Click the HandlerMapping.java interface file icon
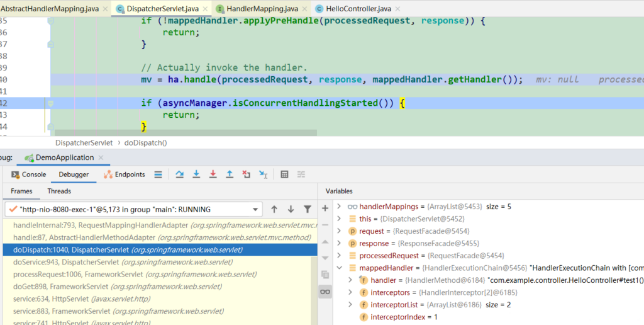This screenshot has width=644, height=325. (x=219, y=9)
